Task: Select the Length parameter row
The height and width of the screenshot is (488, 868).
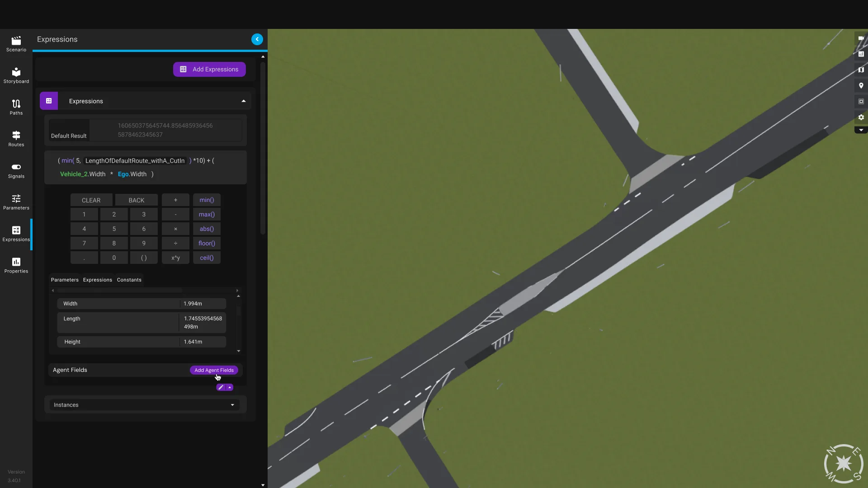Action: [x=142, y=323]
